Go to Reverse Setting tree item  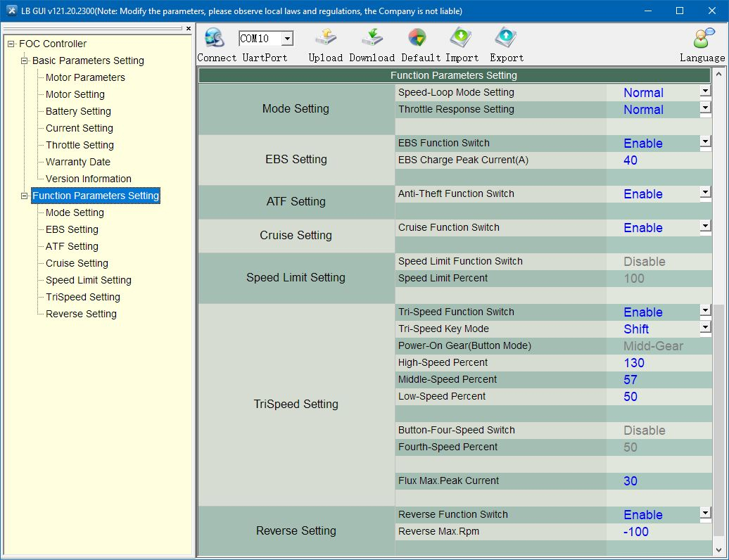(x=81, y=314)
